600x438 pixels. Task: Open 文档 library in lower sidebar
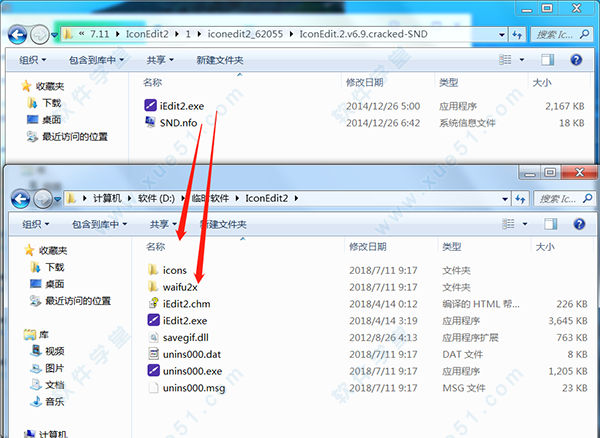pyautogui.click(x=54, y=385)
